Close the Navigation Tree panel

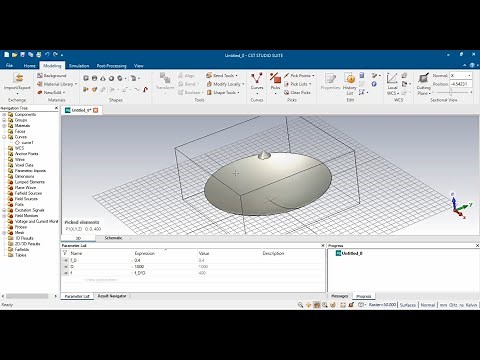(56, 108)
